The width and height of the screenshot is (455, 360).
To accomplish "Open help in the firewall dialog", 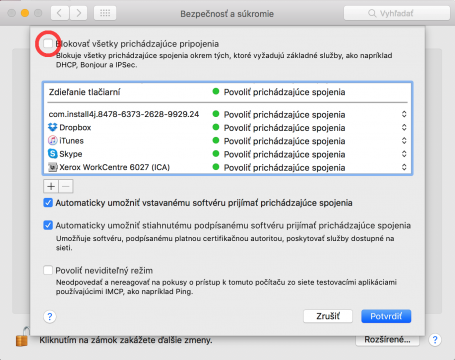I will (50, 316).
